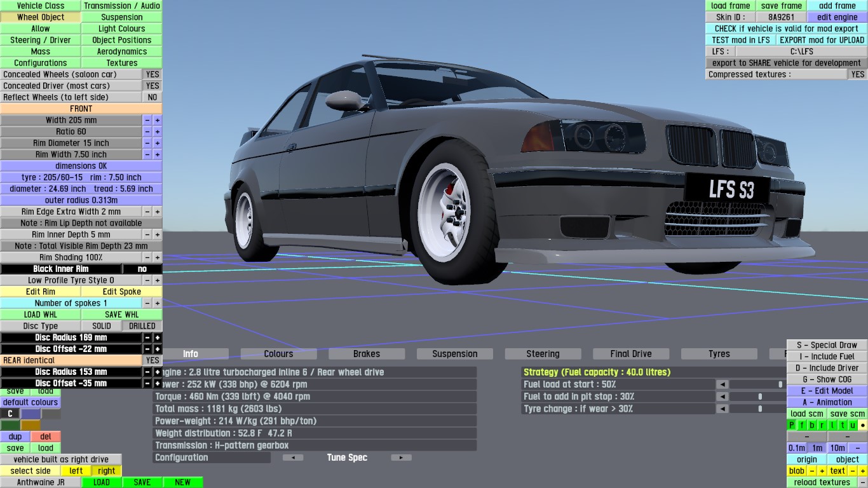Image resolution: width=868 pixels, height=488 pixels.
Task: Click EXPORT mod for UPLOAD
Action: coord(822,40)
